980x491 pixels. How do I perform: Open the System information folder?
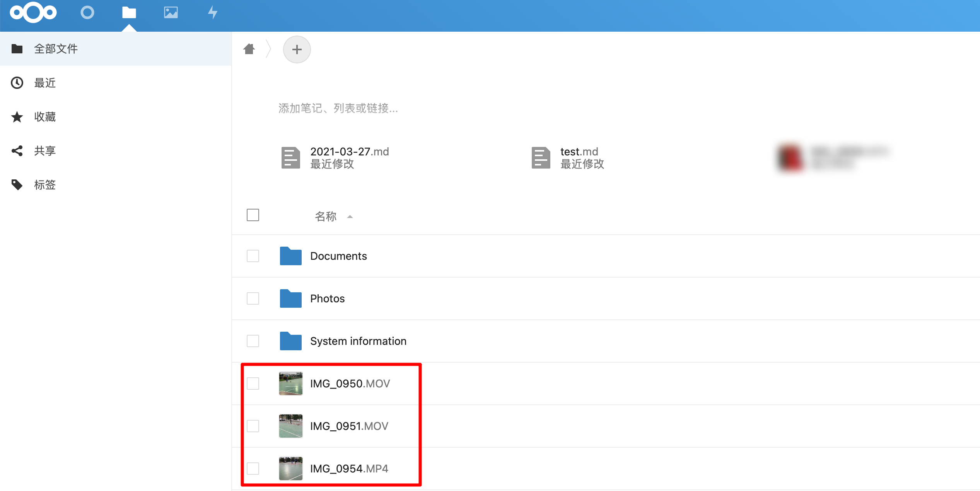358,341
